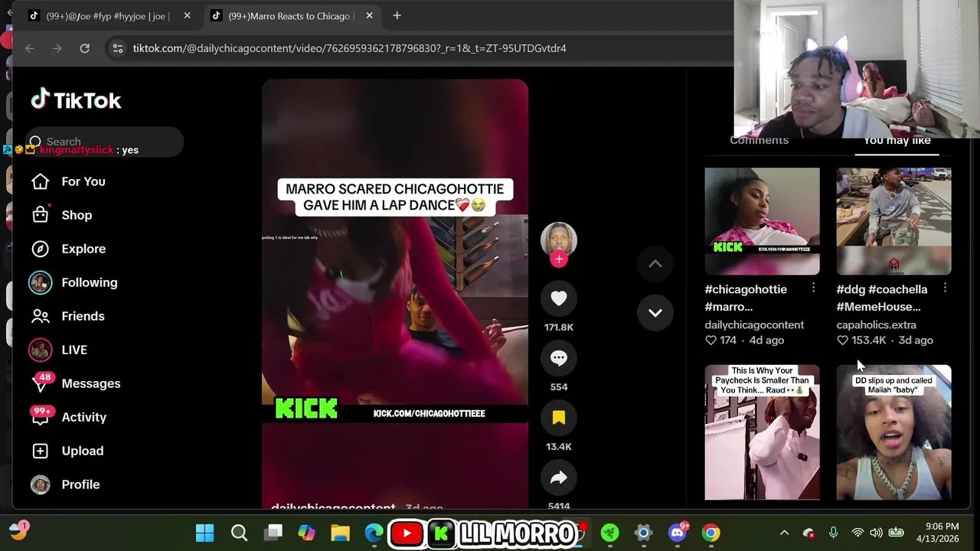
Task: Switch to the You may like tab
Action: point(897,141)
